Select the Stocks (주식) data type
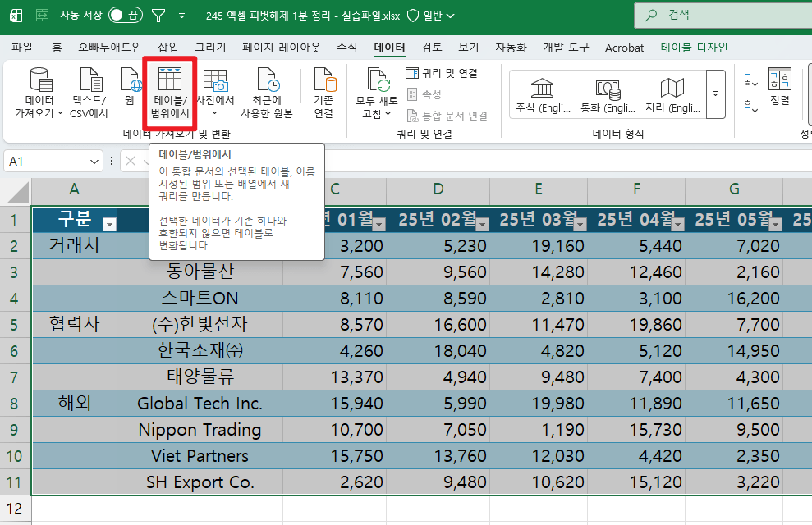Viewport: 812px width, 525px height. tap(543, 94)
